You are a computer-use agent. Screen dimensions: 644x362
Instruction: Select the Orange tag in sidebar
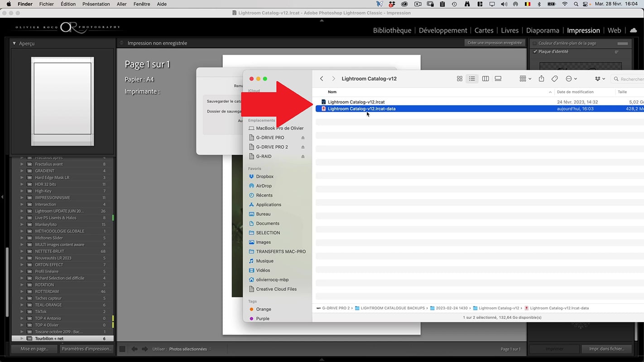(x=263, y=310)
